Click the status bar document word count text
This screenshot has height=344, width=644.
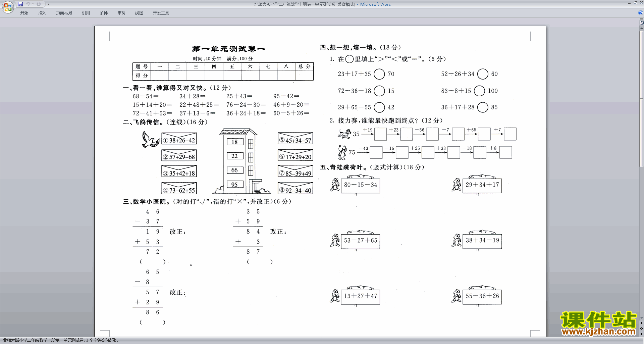point(61,340)
